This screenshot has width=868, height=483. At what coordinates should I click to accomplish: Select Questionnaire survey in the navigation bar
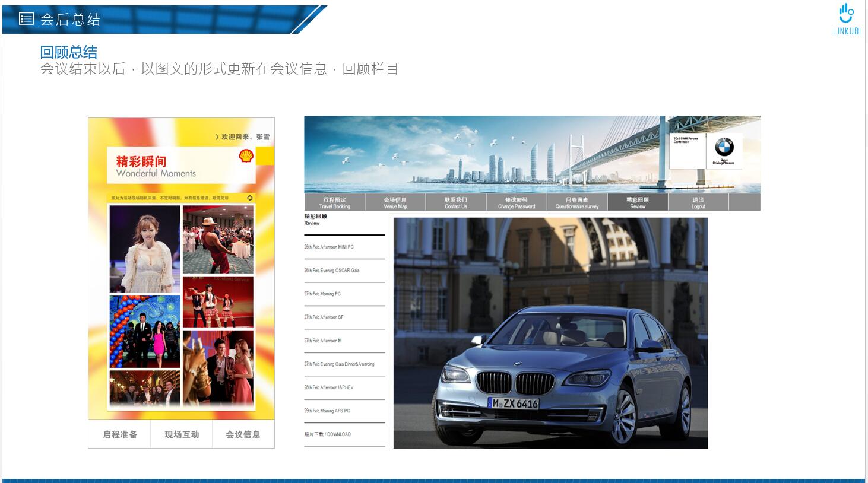(576, 203)
